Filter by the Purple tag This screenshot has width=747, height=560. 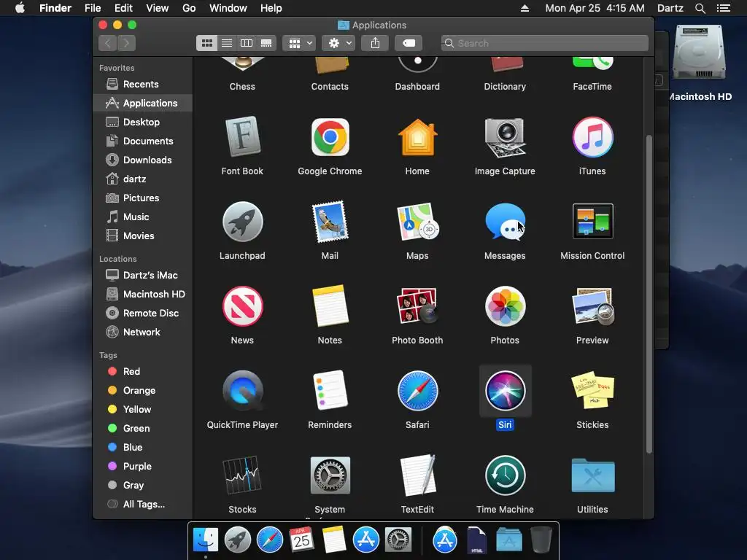click(x=143, y=467)
